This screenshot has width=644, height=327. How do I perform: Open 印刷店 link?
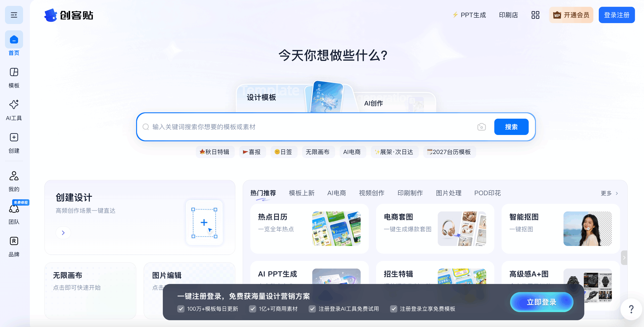tap(508, 15)
